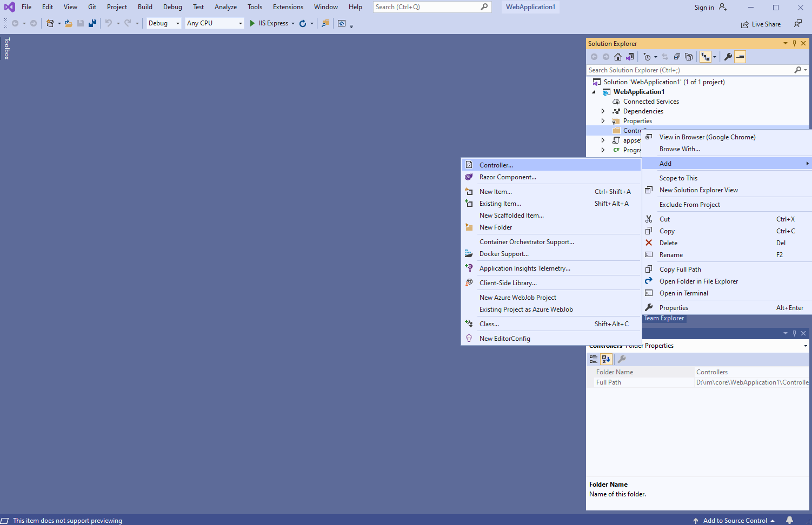Choose Rename in the context menu
812x525 pixels.
point(727,255)
